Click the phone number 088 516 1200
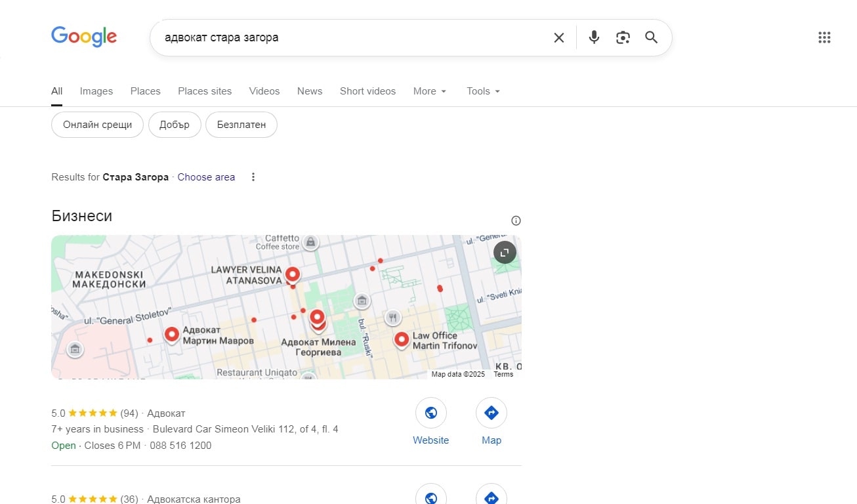 pos(182,446)
